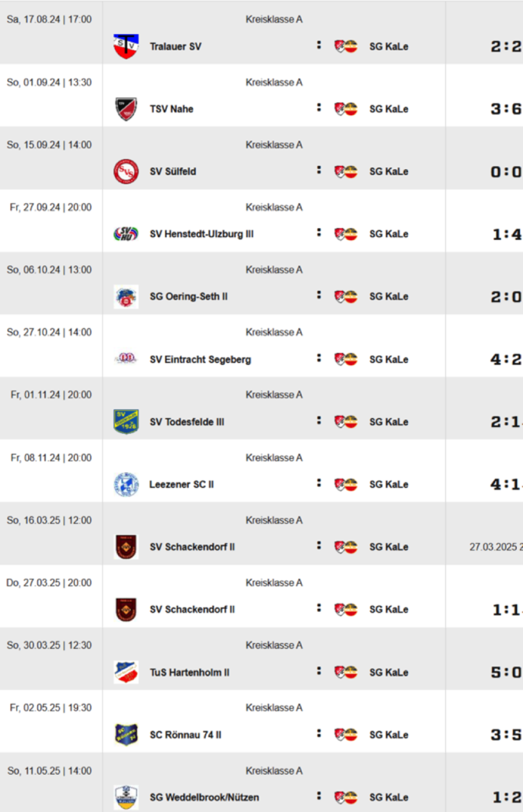Click the SC Rönnau 74 II logo
This screenshot has width=523, height=812.
coord(126,735)
